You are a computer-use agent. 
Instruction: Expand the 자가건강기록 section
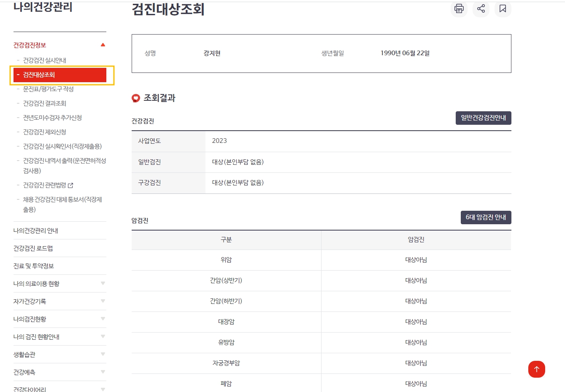pyautogui.click(x=103, y=301)
